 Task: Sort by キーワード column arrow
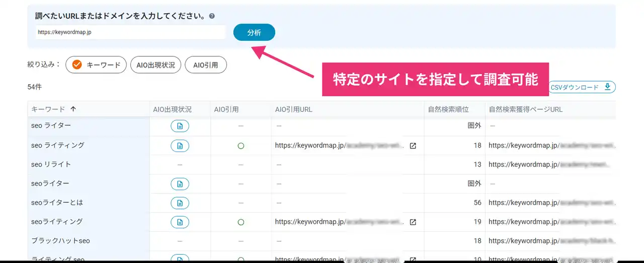tap(73, 109)
